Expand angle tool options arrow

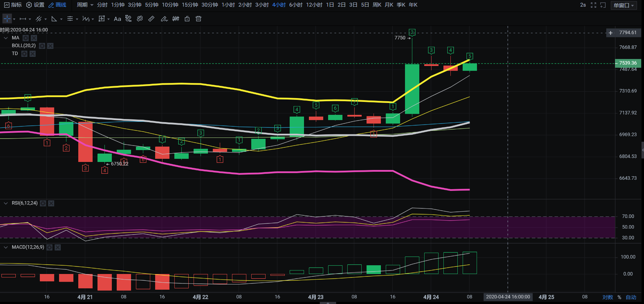[61, 19]
